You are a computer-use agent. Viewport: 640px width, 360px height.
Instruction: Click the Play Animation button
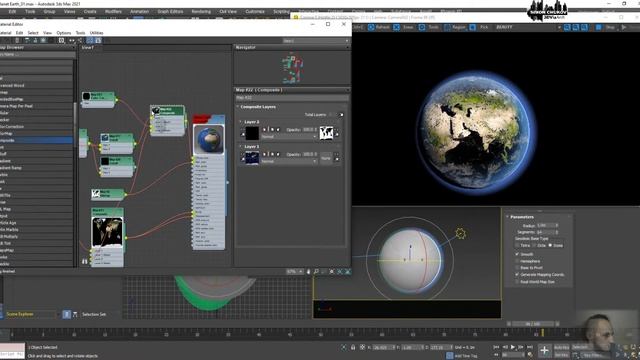click(x=513, y=347)
